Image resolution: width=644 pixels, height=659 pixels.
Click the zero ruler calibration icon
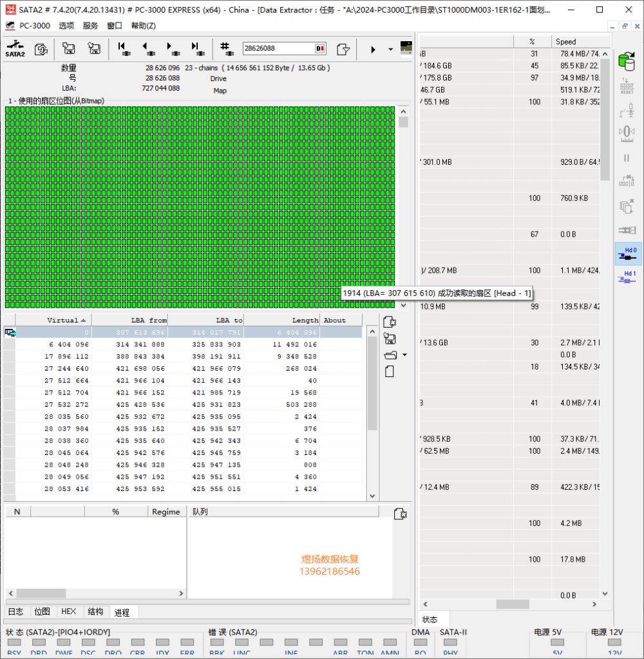[x=627, y=134]
